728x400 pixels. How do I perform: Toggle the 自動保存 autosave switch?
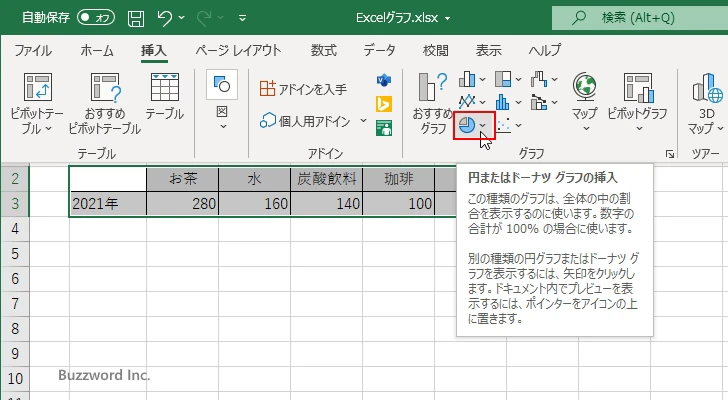[96, 18]
